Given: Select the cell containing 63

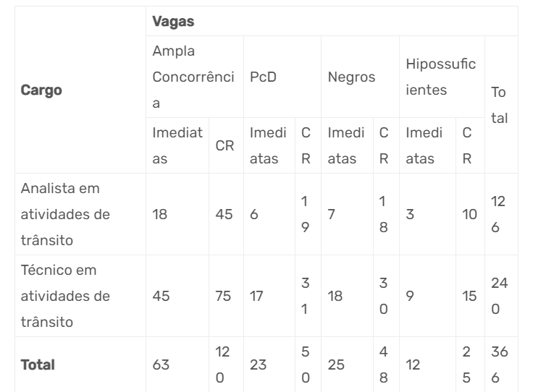Looking at the screenshot, I should pyautogui.click(x=160, y=365).
